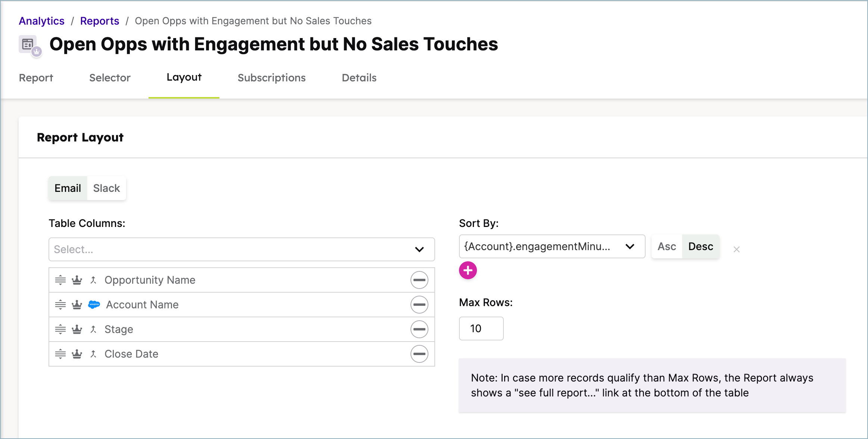The height and width of the screenshot is (439, 868).
Task: Clear the sort field with the X
Action: click(736, 249)
